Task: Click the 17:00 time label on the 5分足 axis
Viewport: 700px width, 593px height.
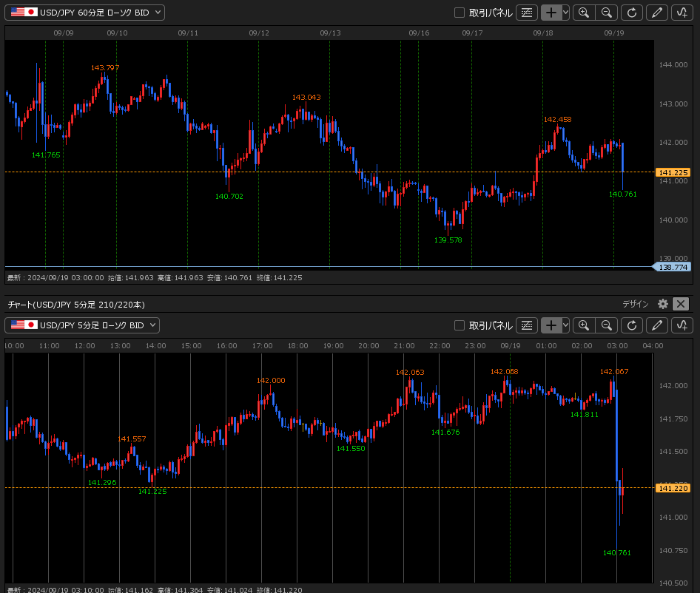Action: [262, 346]
